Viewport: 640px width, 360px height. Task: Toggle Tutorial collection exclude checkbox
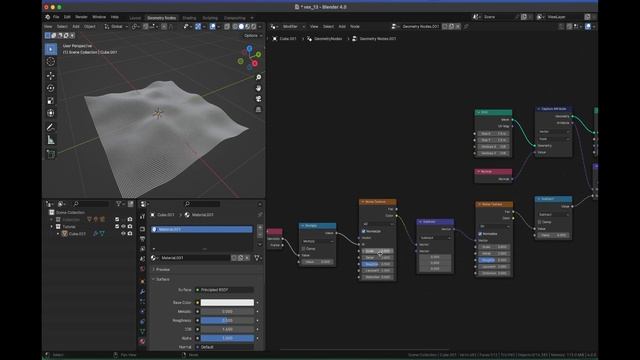tap(117, 227)
